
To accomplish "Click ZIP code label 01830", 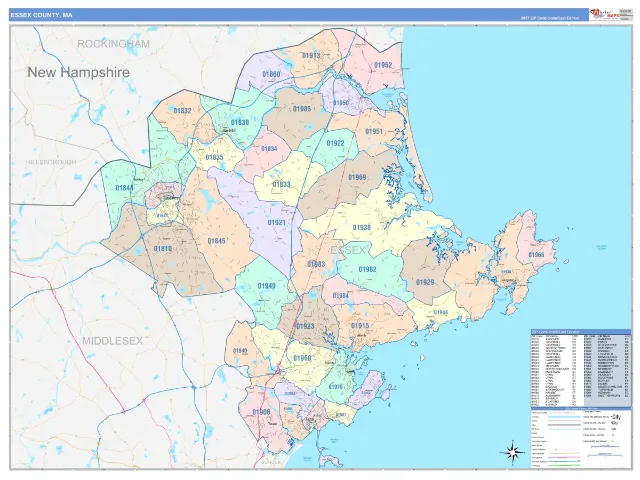I will [x=240, y=122].
